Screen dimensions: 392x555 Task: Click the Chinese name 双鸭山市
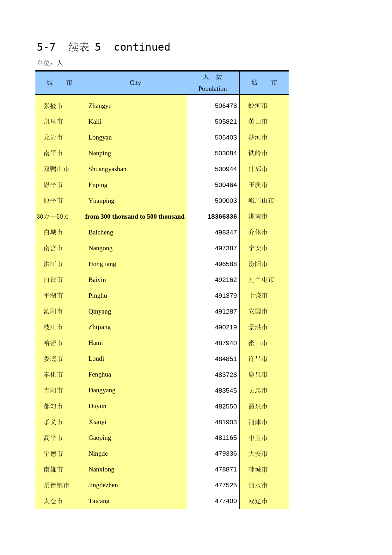point(56,169)
